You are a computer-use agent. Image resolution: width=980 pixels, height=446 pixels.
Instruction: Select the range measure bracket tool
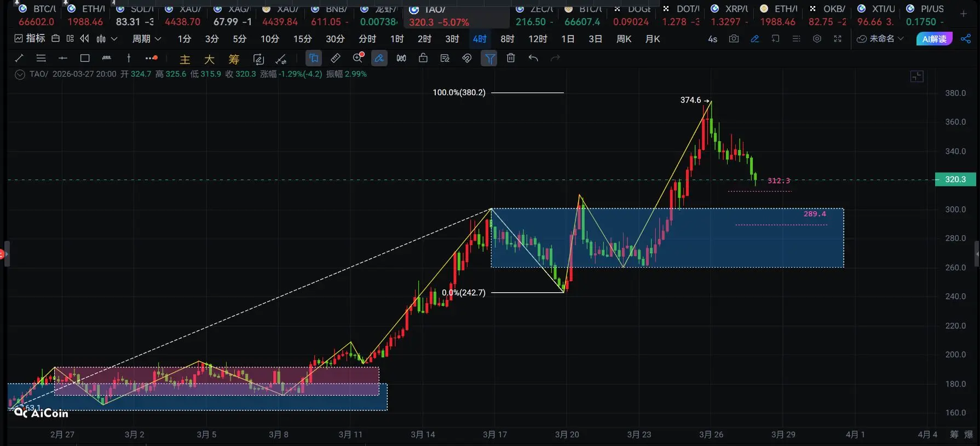107,58
